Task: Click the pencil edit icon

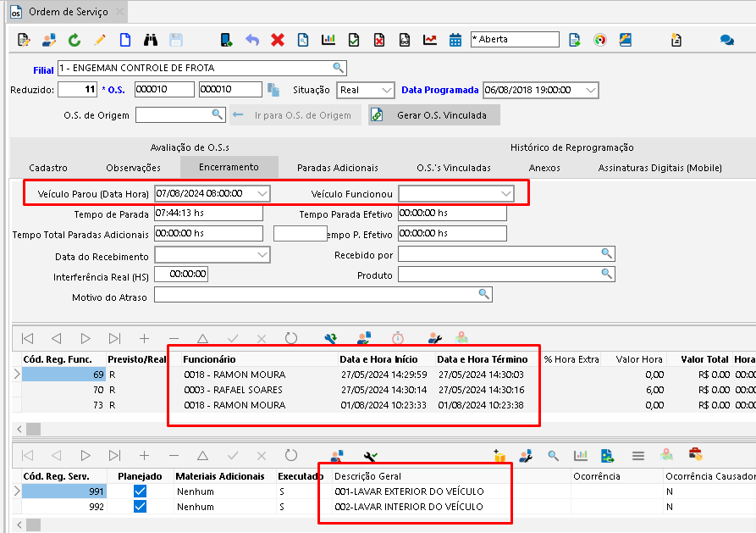Action: tap(100, 40)
